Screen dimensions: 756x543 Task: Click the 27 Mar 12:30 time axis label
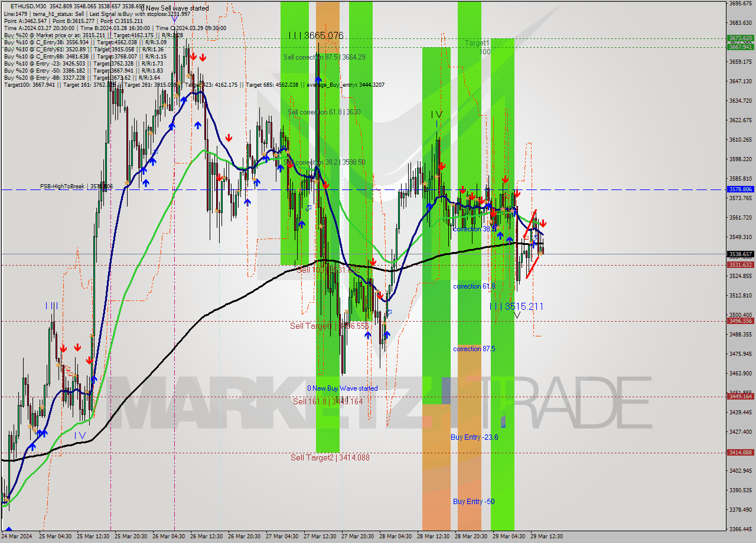[x=320, y=537]
